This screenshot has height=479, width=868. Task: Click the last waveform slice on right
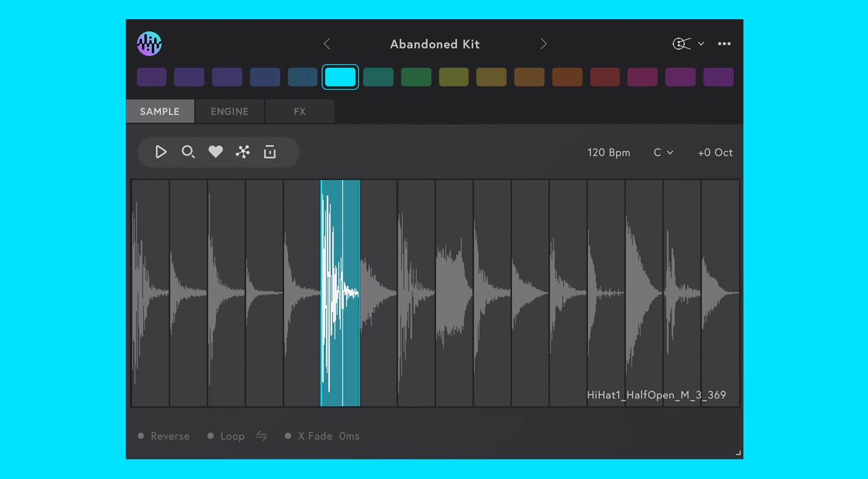(720, 293)
